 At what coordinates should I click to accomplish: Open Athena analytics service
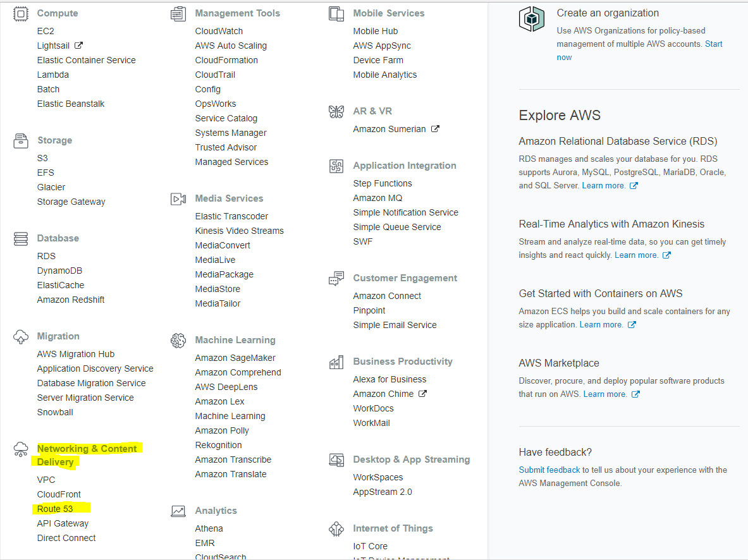209,529
